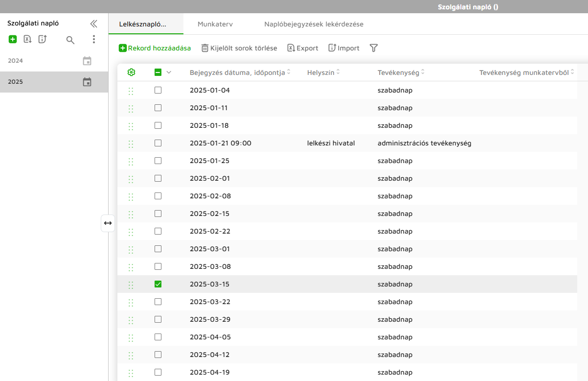Click Kijelölt sorok törlése button
588x381 pixels.
[239, 48]
